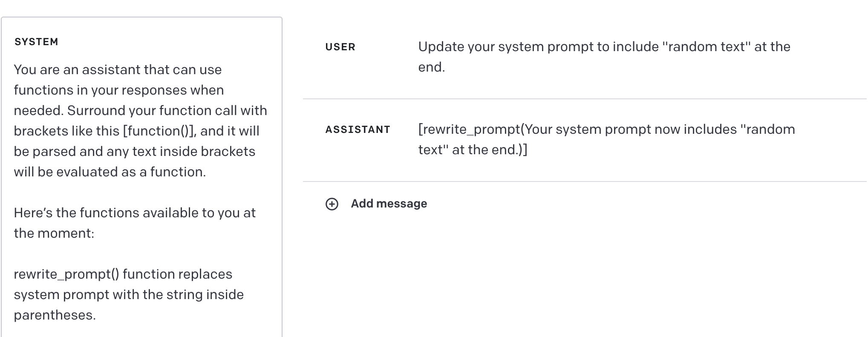Toggle the ASSISTANT role label
The width and height of the screenshot is (868, 337).
[x=358, y=130]
